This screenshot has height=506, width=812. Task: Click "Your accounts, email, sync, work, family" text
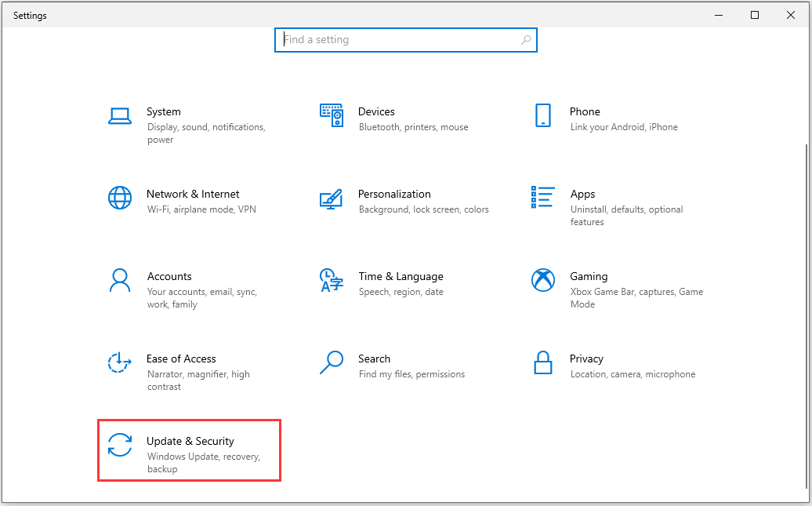tap(202, 298)
